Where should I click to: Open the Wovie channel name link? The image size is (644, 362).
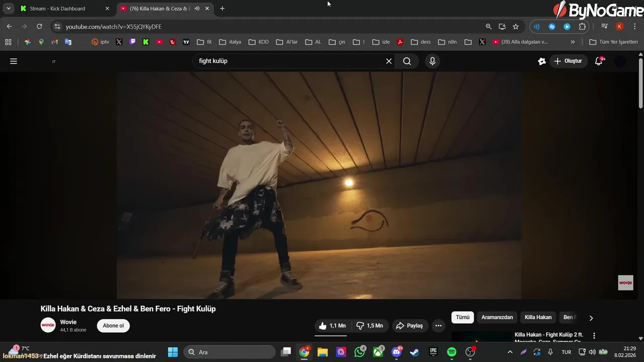click(68, 322)
